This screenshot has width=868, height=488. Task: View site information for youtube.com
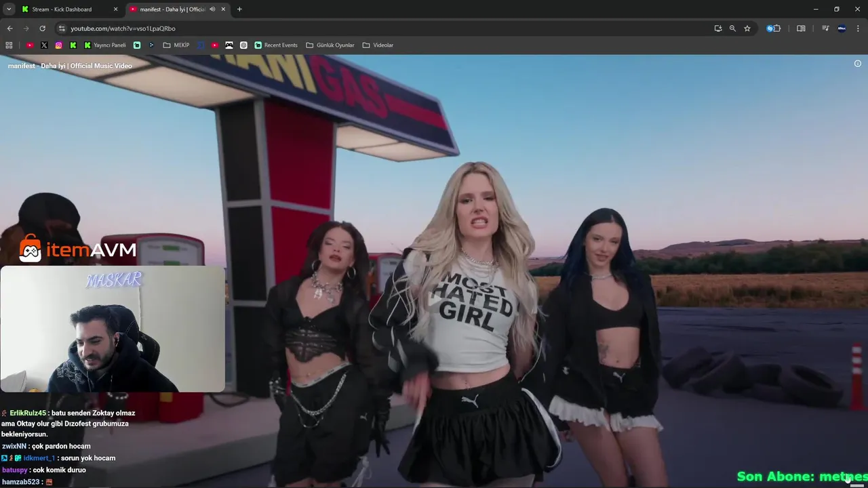coord(62,28)
